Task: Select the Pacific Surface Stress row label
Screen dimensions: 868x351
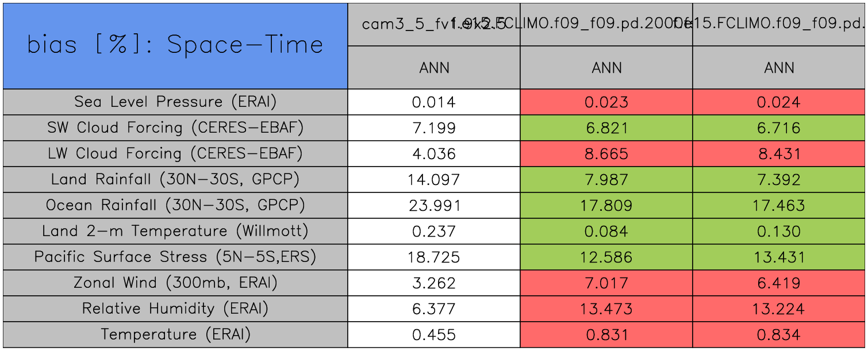Action: [x=175, y=257]
